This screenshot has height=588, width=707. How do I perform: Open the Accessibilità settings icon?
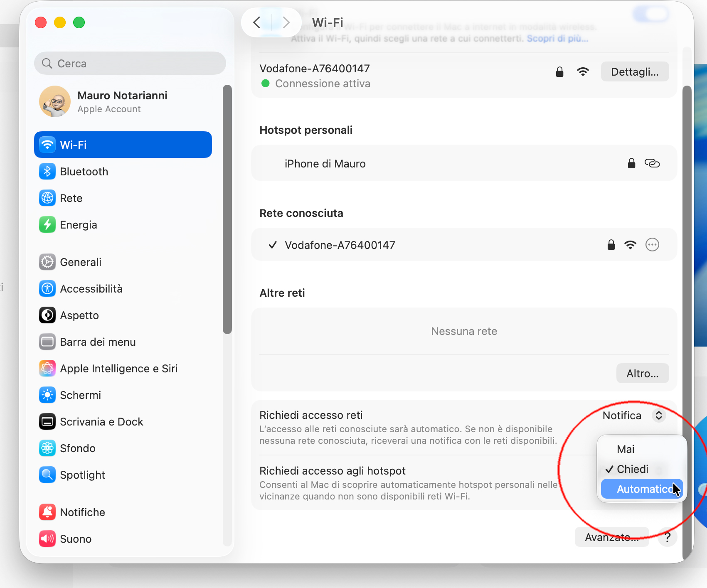click(x=47, y=288)
